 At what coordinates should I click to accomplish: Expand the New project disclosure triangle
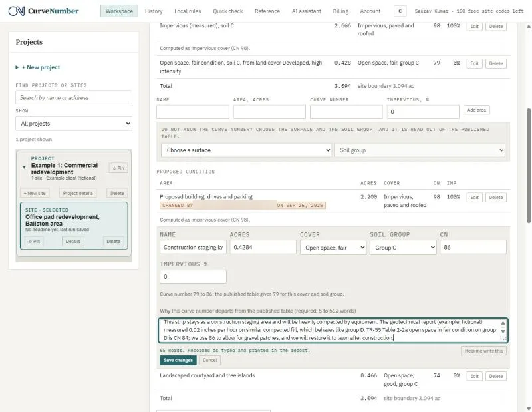tap(17, 67)
